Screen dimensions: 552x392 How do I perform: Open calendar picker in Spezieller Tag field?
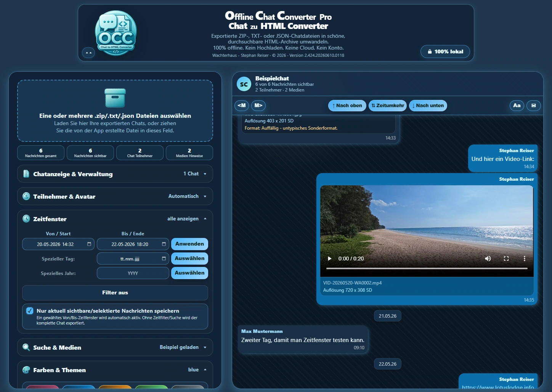[x=164, y=259]
